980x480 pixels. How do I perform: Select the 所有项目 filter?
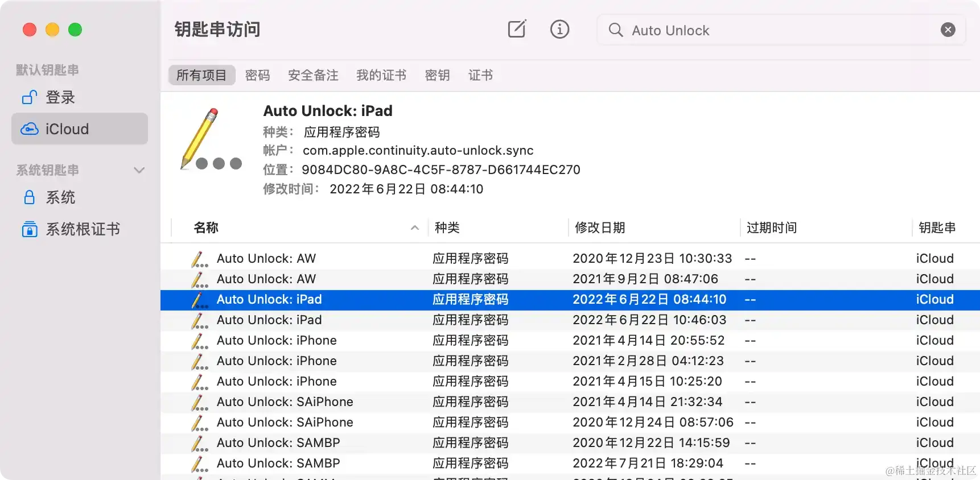pos(201,75)
